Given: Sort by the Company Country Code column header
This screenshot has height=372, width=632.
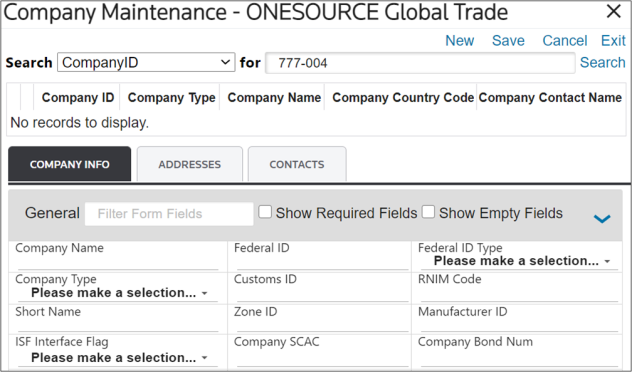Looking at the screenshot, I should pyautogui.click(x=403, y=98).
